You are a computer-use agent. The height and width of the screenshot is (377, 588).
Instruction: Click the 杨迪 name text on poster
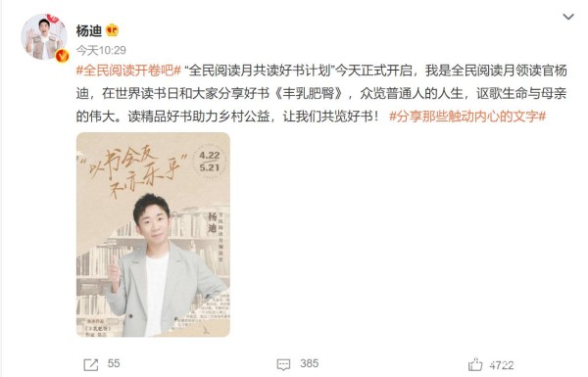[213, 222]
